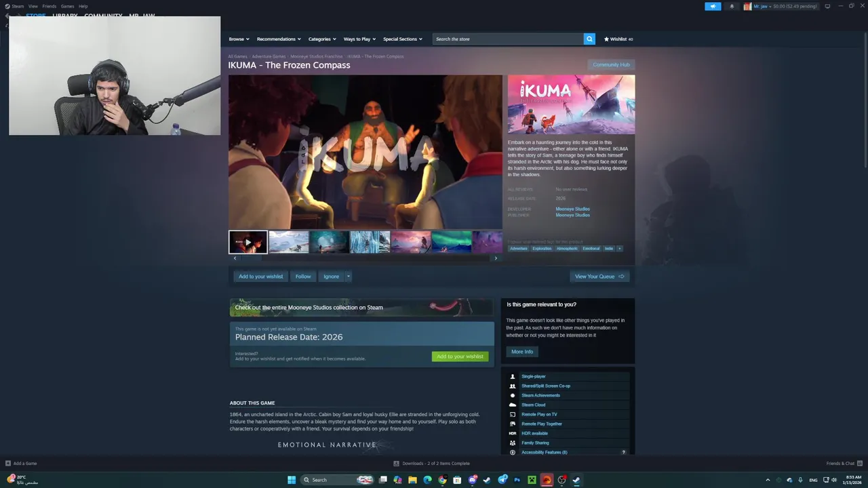Expand the Browse store menu

[239, 39]
